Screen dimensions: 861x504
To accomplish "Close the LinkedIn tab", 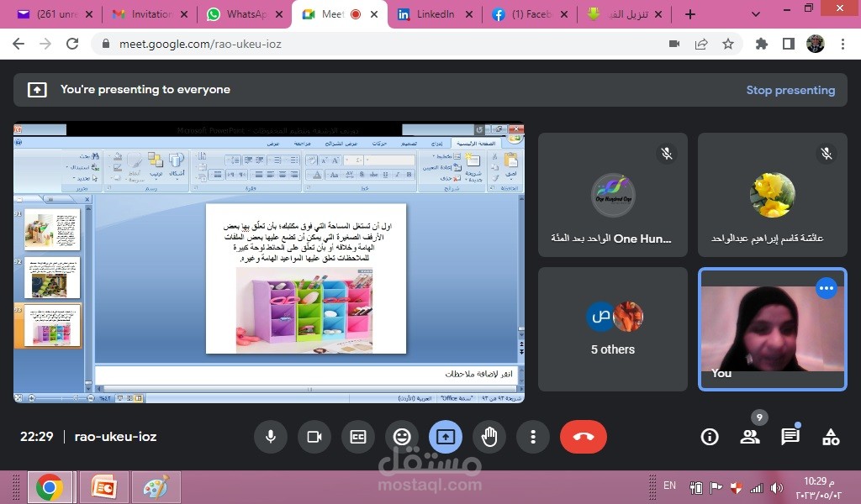I will tap(469, 14).
